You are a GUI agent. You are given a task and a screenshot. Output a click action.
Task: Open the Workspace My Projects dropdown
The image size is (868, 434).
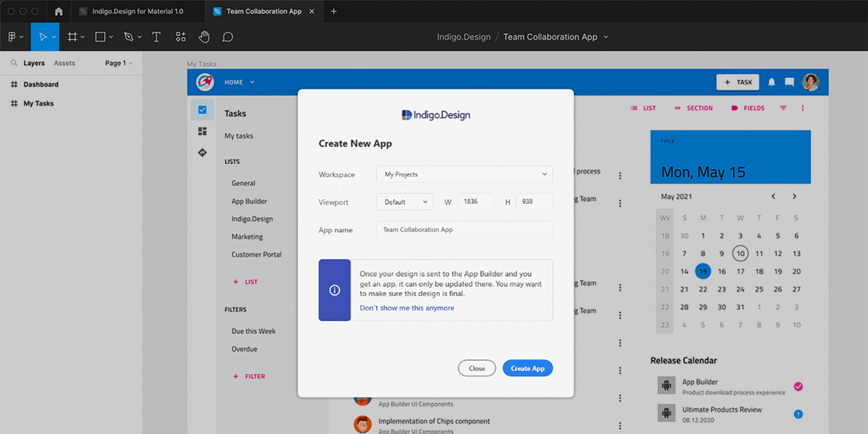click(x=464, y=174)
